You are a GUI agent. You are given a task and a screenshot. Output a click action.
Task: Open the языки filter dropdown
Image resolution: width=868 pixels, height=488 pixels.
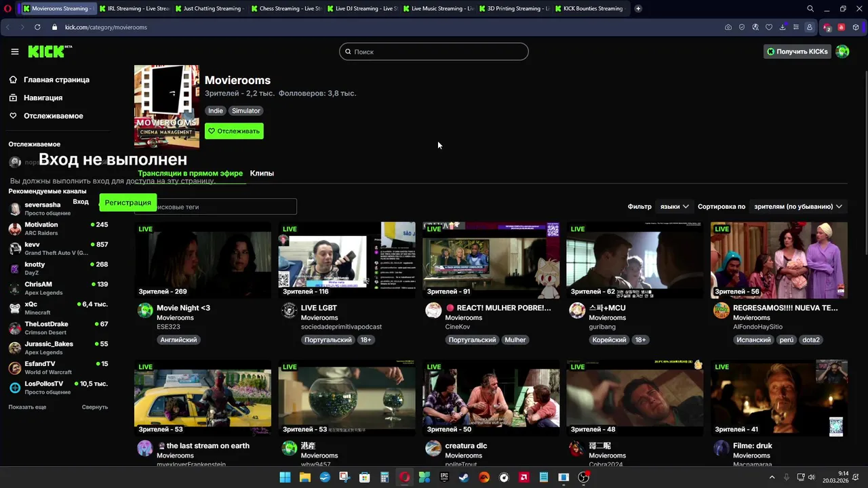pyautogui.click(x=675, y=207)
